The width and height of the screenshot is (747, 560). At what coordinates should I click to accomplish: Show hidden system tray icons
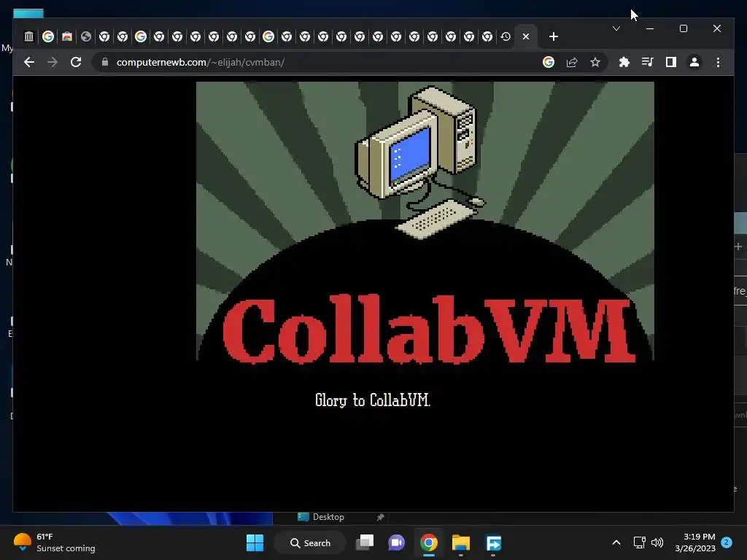(x=616, y=542)
